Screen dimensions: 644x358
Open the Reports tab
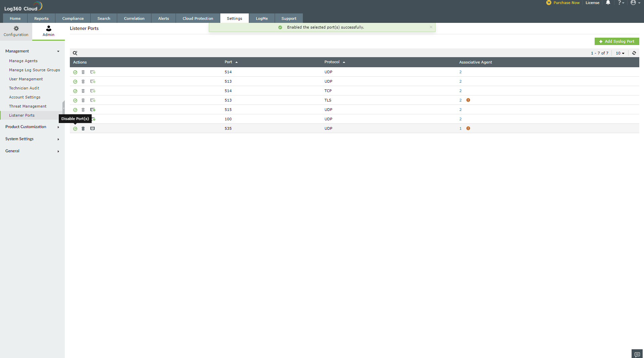(x=41, y=18)
